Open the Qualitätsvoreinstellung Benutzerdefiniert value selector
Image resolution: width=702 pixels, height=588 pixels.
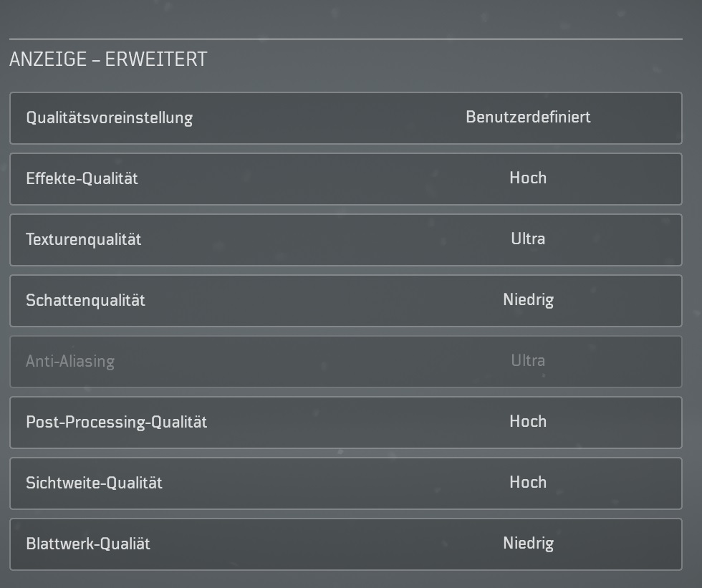click(528, 117)
